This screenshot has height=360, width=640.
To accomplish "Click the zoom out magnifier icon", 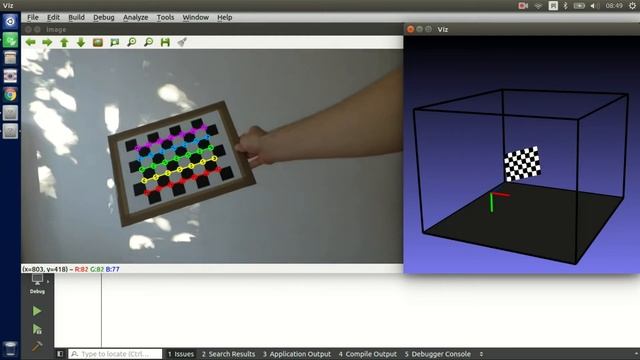I will click(x=149, y=42).
